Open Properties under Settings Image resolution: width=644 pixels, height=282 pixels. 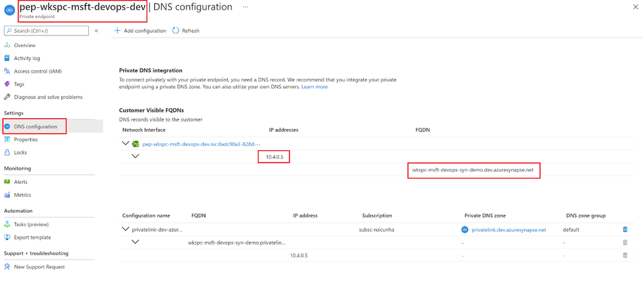tap(26, 139)
